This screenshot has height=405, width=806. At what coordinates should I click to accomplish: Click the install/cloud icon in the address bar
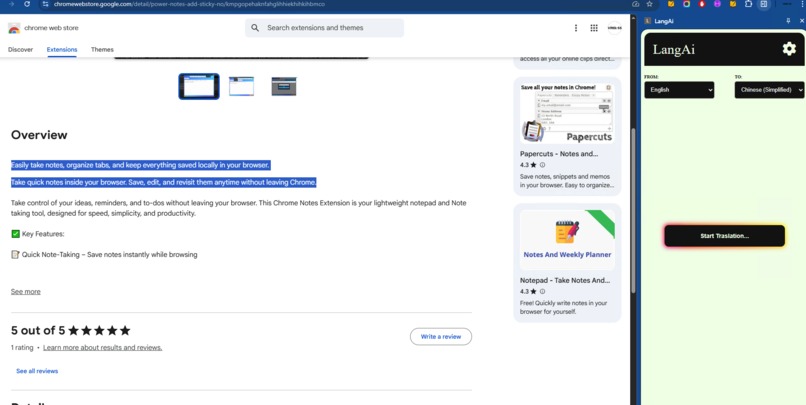[x=636, y=4]
